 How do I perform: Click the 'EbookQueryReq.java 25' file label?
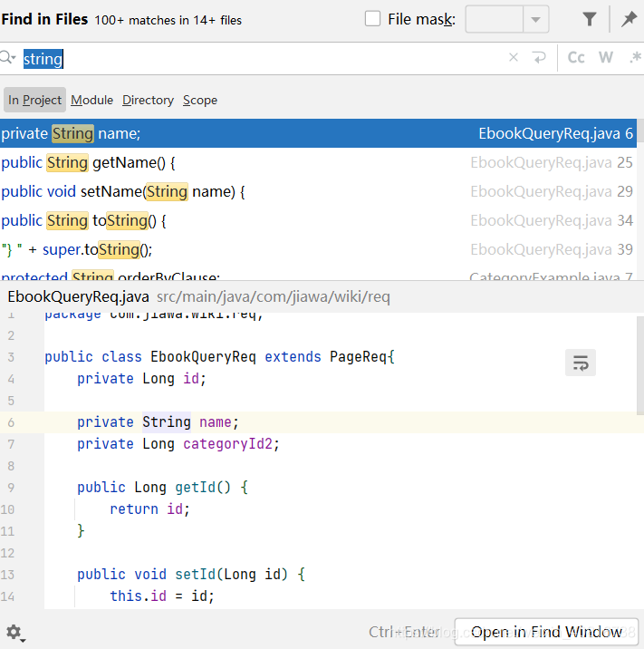pos(552,162)
